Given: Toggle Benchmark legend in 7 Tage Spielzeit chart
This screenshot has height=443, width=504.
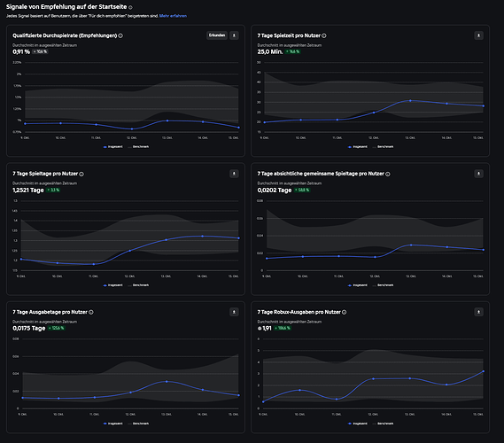Looking at the screenshot, I should 384,147.
